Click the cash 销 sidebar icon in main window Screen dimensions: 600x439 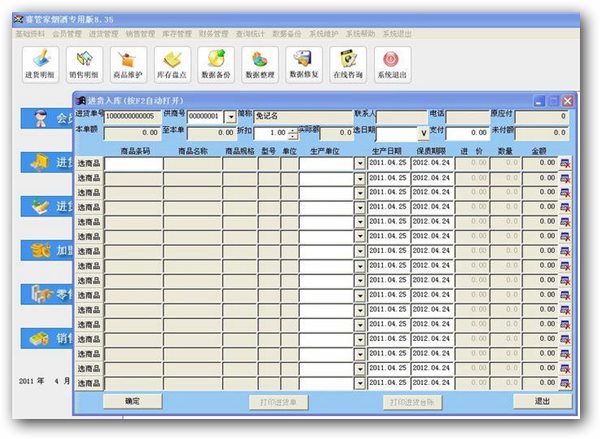(x=39, y=338)
